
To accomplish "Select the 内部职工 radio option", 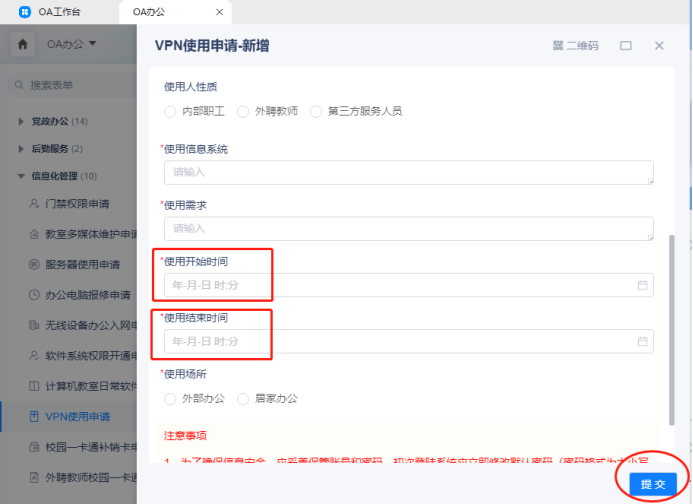I will [170, 111].
